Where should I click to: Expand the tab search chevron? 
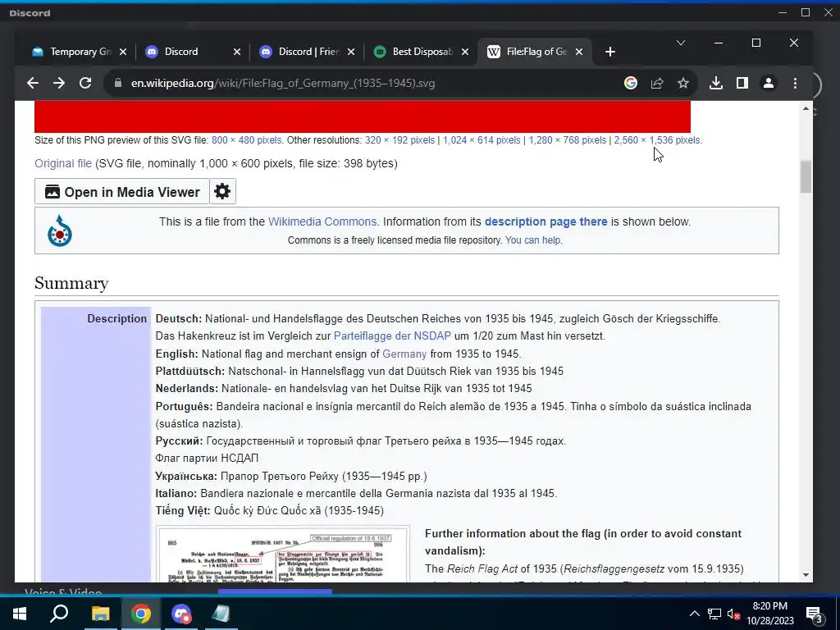click(x=681, y=43)
